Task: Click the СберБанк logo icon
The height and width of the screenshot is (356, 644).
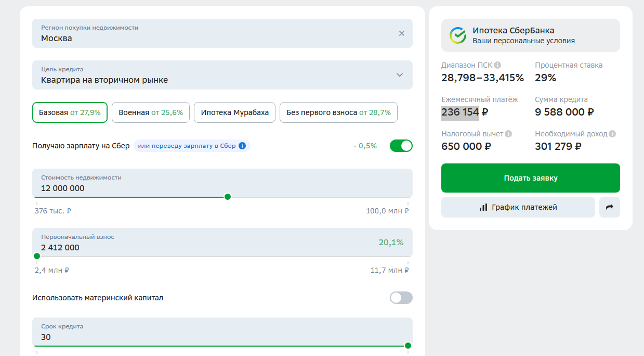Action: (458, 35)
